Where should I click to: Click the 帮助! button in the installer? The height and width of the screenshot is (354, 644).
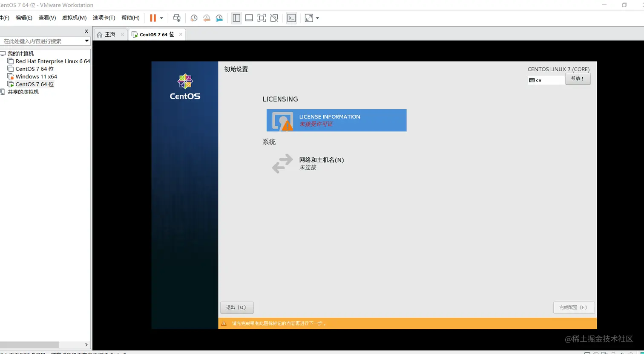pos(578,79)
